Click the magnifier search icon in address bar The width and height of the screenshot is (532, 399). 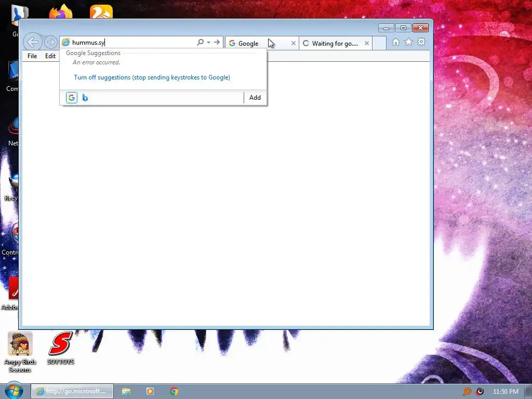[200, 42]
